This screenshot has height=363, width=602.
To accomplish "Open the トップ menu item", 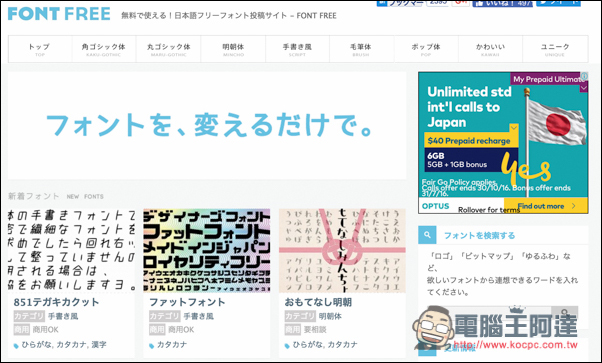I will click(x=40, y=49).
